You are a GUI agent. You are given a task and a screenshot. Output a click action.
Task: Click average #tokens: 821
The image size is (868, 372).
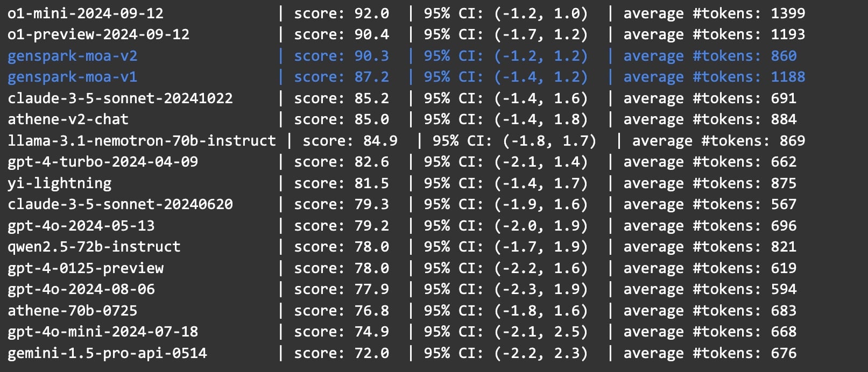pos(710,247)
